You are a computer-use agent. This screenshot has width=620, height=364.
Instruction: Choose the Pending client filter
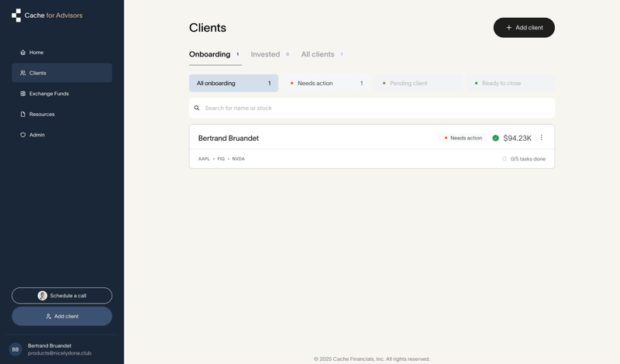point(417,83)
